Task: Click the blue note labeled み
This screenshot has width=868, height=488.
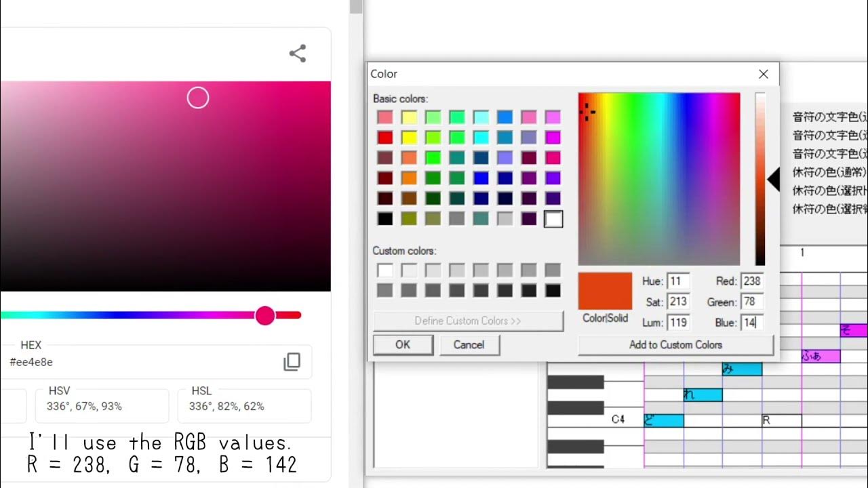Action: pyautogui.click(x=742, y=369)
